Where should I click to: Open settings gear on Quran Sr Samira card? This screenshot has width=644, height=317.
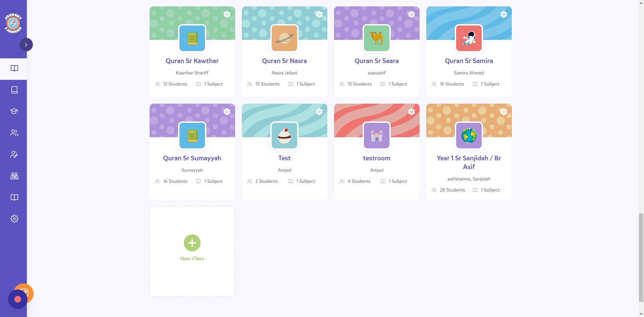point(504,14)
